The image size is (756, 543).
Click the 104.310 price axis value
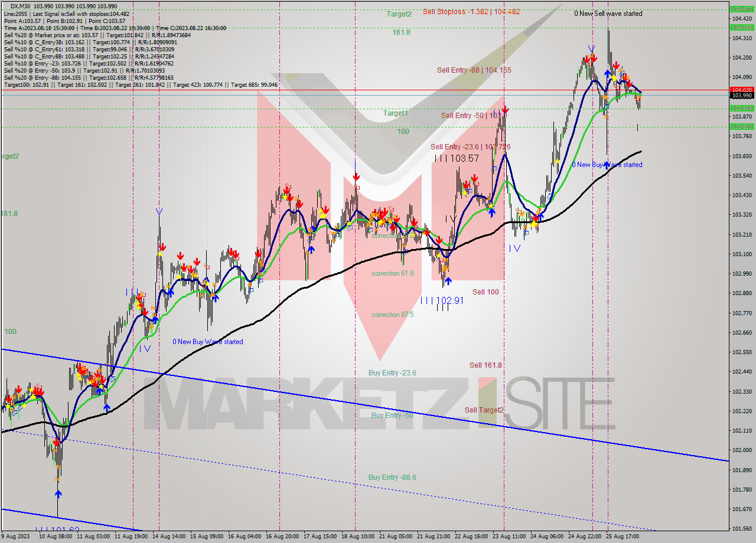742,38
